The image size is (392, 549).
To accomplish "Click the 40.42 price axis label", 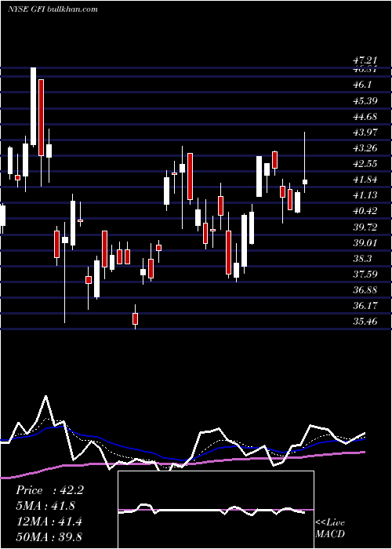I will coord(365,211).
